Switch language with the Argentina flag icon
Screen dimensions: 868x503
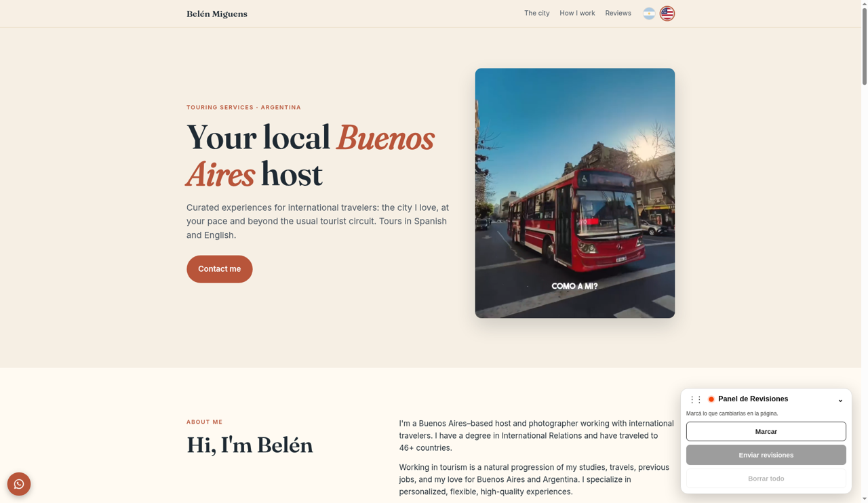(x=649, y=14)
